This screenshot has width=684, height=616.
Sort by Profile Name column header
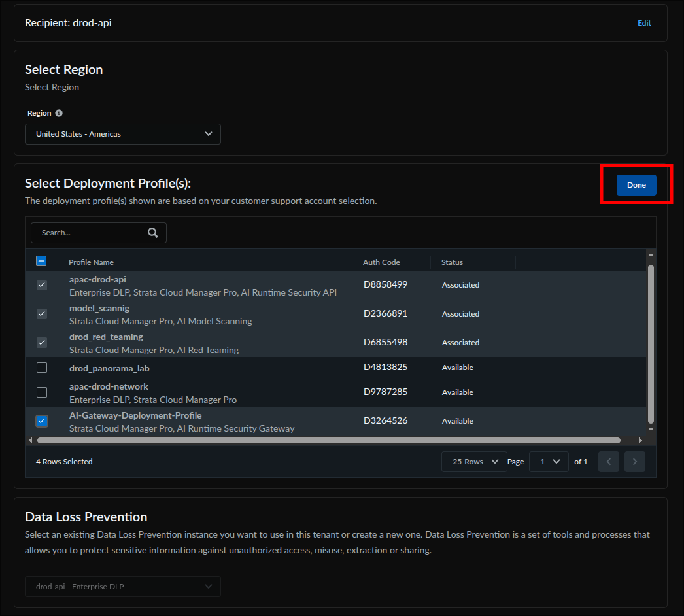pos(91,262)
